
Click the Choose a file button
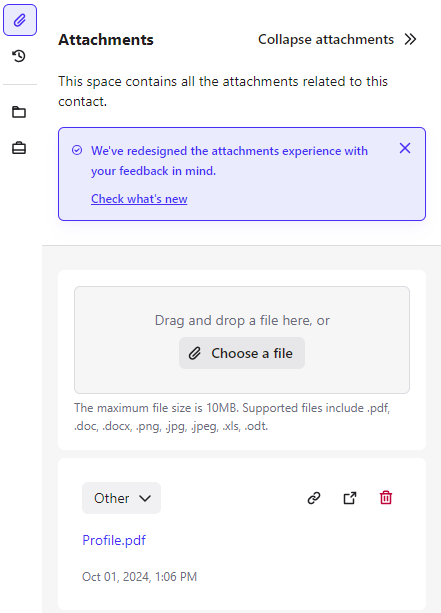click(242, 353)
